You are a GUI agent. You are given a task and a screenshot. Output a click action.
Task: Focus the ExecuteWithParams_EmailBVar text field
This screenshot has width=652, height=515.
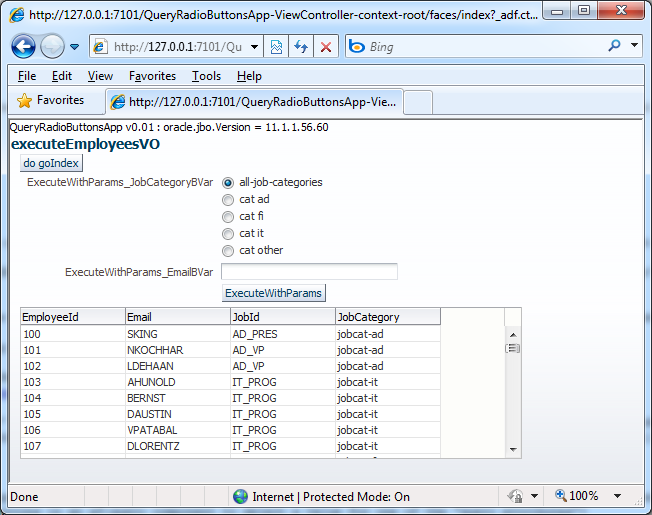(309, 272)
